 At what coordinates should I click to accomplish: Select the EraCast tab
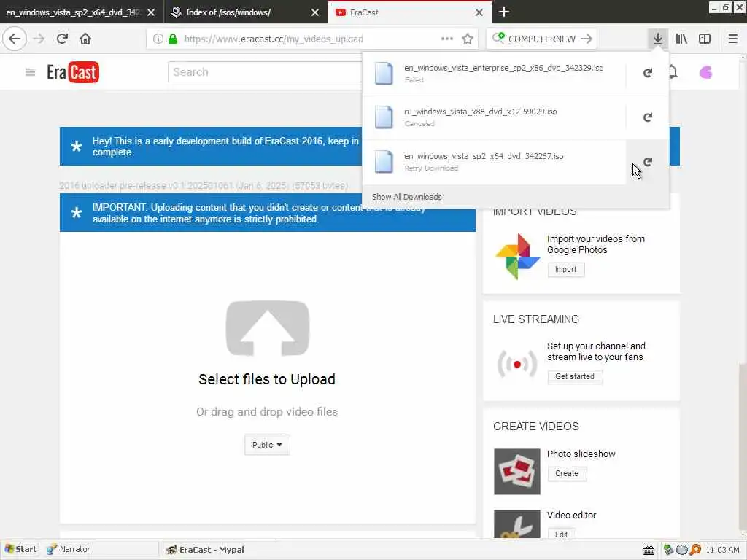point(410,12)
